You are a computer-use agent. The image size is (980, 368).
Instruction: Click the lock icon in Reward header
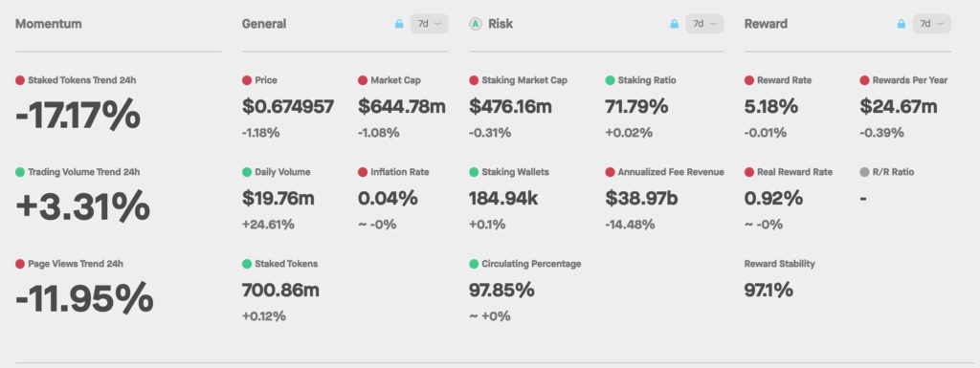(x=901, y=24)
